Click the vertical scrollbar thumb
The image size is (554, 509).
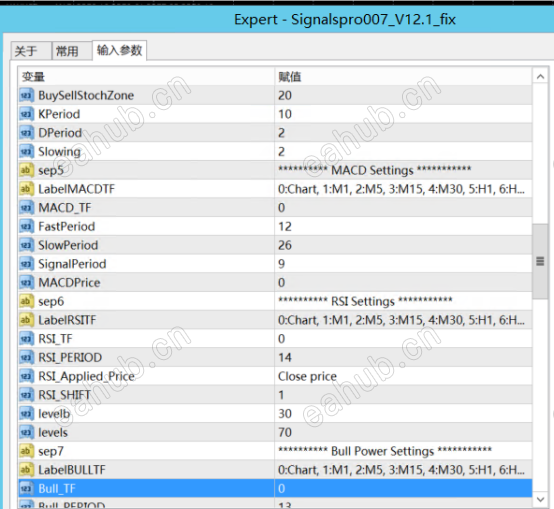click(540, 261)
